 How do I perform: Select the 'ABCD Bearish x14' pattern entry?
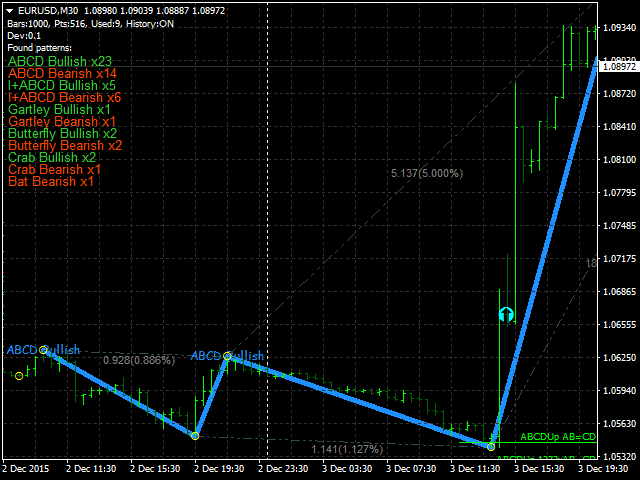coord(62,73)
